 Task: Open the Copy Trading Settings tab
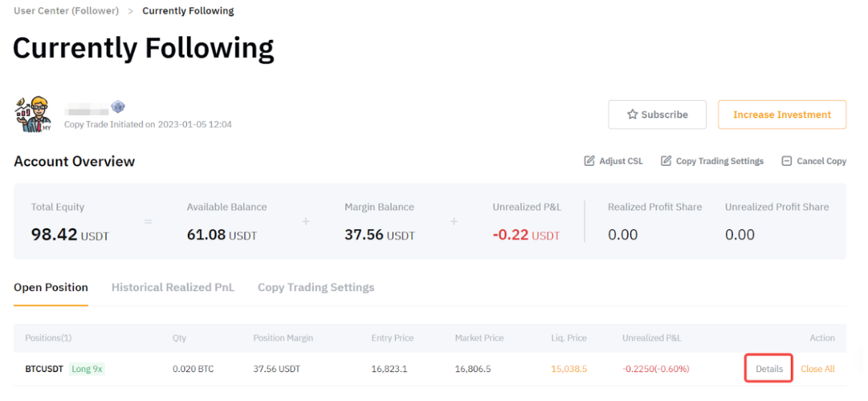click(316, 287)
